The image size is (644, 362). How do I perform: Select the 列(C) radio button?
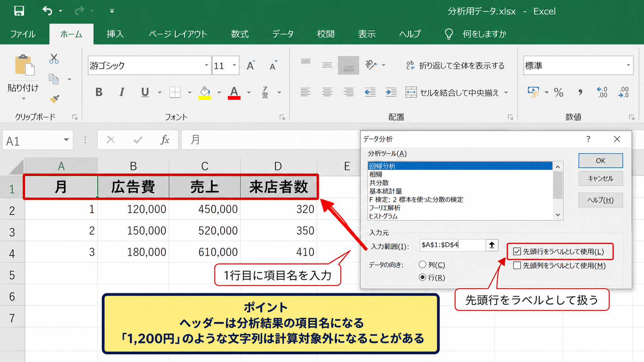coord(423,265)
